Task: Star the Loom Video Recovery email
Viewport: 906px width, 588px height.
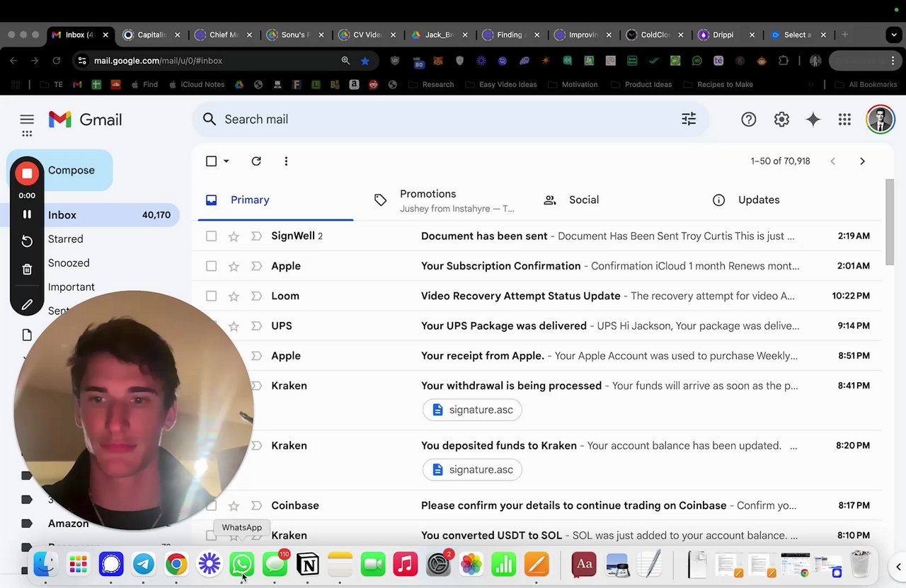Action: (x=234, y=296)
